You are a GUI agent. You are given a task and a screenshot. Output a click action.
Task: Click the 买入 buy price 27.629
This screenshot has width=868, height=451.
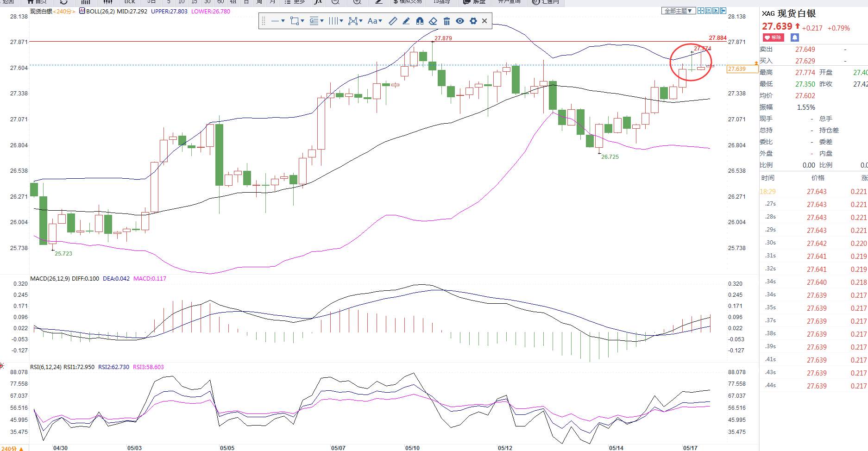point(805,61)
